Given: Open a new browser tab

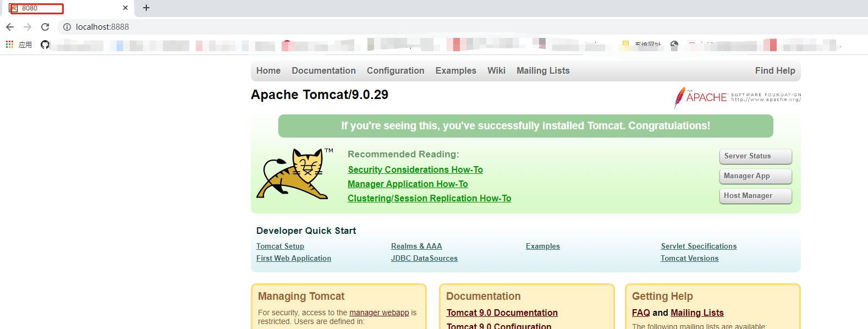Looking at the screenshot, I should pos(146,8).
